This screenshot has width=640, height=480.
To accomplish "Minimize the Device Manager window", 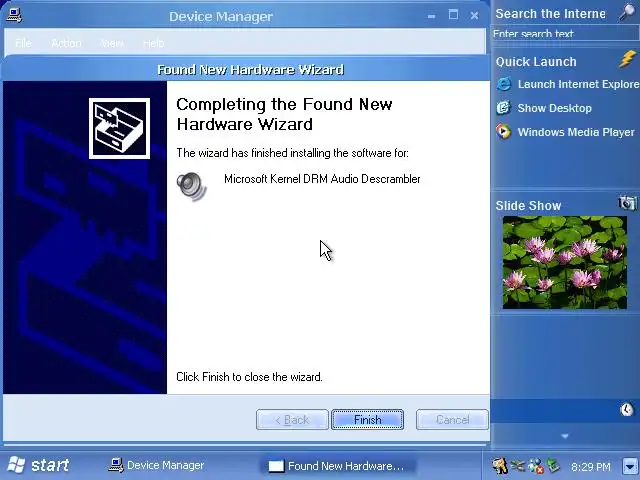I will pyautogui.click(x=431, y=16).
